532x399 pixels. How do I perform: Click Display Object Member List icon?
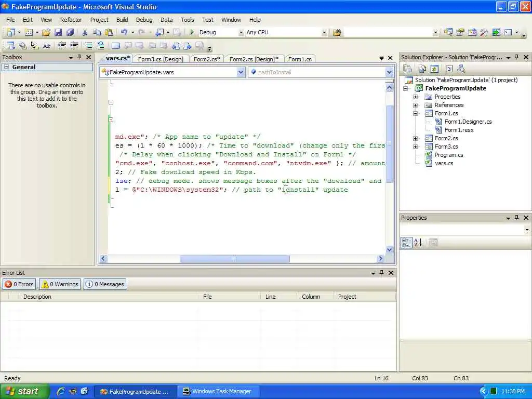tap(11, 46)
